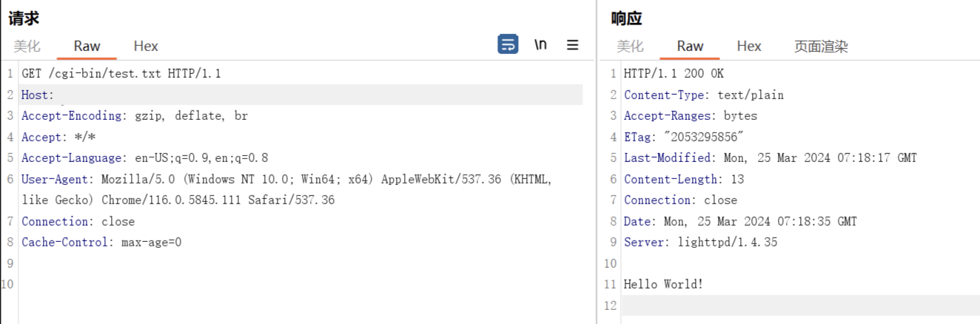Click the request line GET /cgi-bin/test.txt HTTP/1.1
The image size is (980, 324).
pos(121,74)
